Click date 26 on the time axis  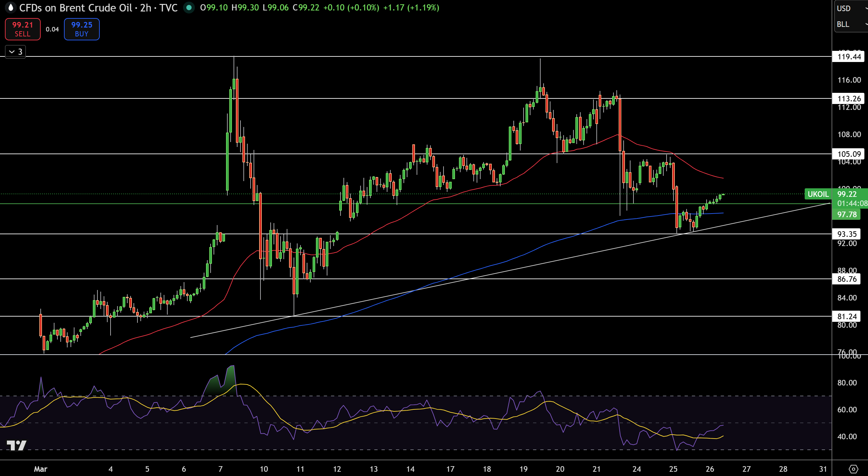710,468
